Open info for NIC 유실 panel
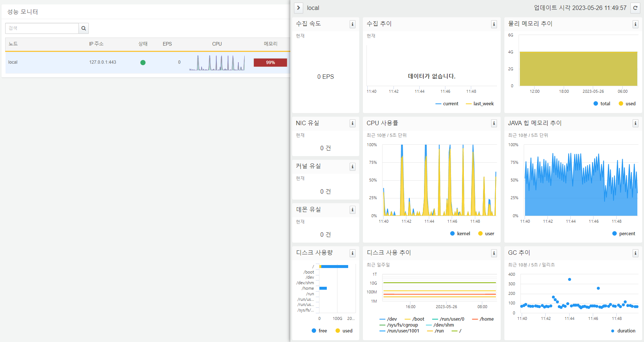The height and width of the screenshot is (342, 644). pyautogui.click(x=353, y=123)
